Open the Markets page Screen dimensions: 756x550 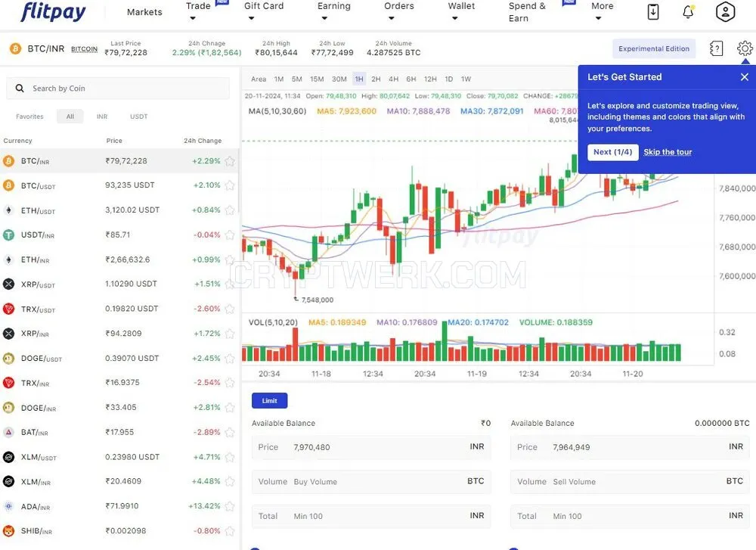(x=144, y=12)
